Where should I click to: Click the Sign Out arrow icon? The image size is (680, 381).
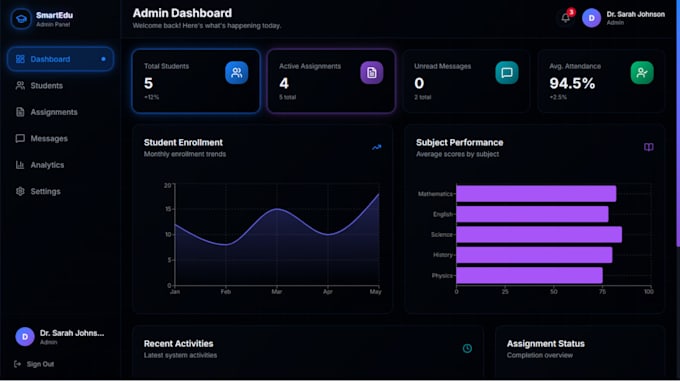17,364
